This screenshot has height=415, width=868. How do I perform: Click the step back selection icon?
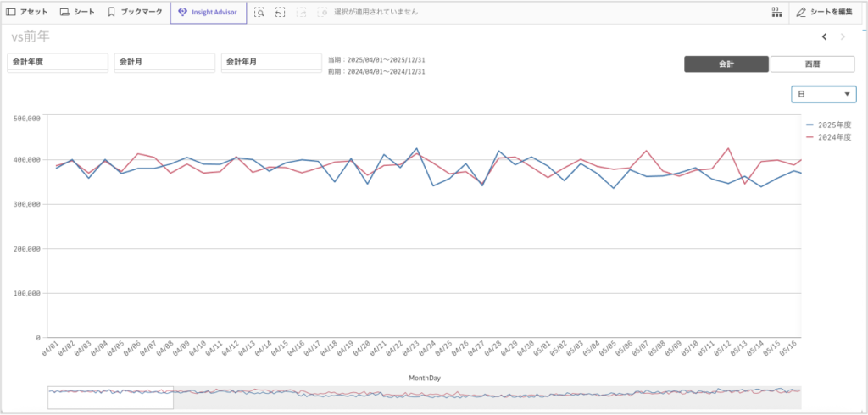pos(281,13)
